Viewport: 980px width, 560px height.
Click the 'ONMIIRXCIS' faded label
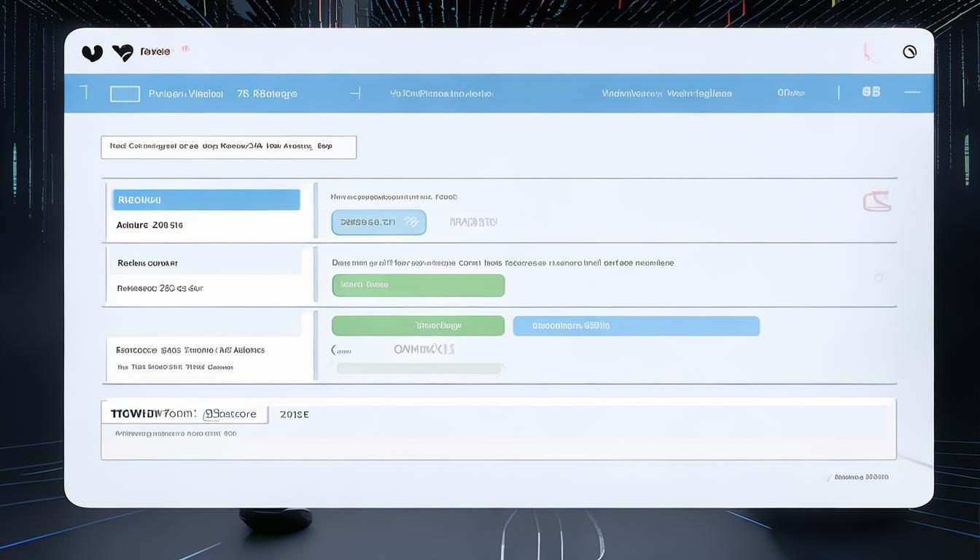coord(424,350)
